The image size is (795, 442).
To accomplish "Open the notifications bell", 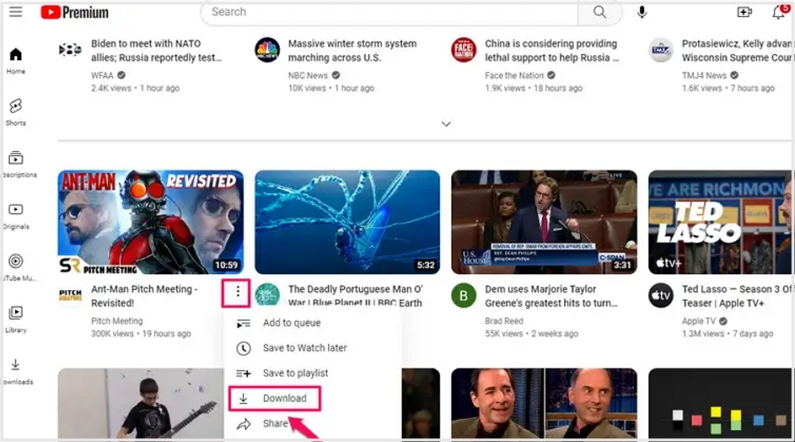I will 779,12.
